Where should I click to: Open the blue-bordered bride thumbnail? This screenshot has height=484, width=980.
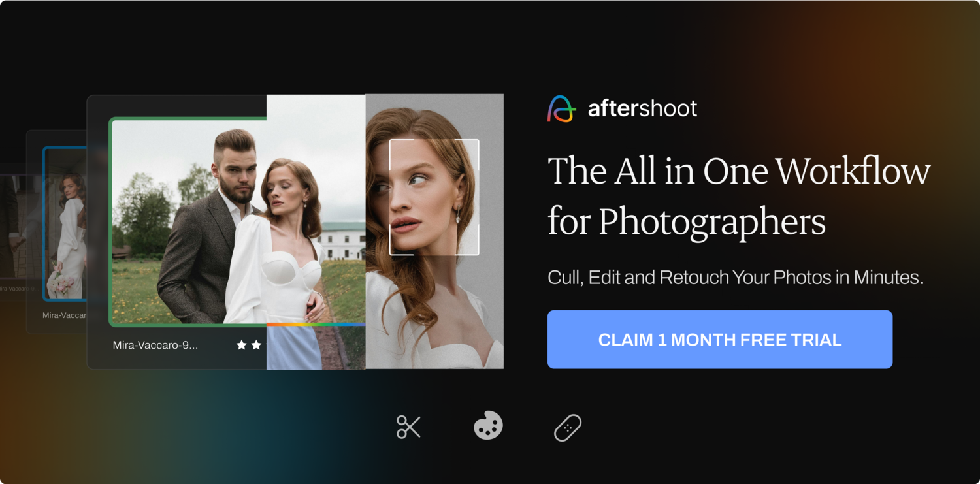(65, 223)
